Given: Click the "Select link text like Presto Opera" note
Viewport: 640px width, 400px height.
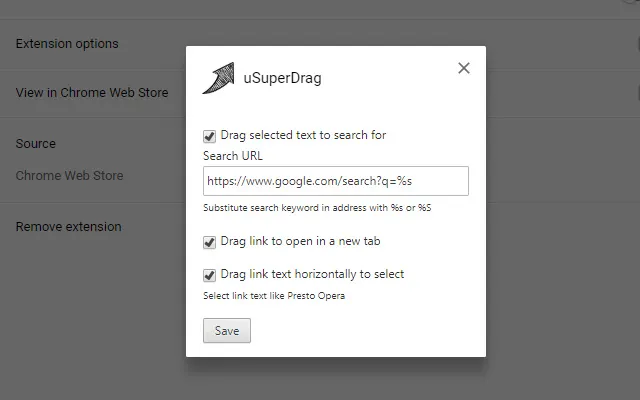Looking at the screenshot, I should pos(273,296).
